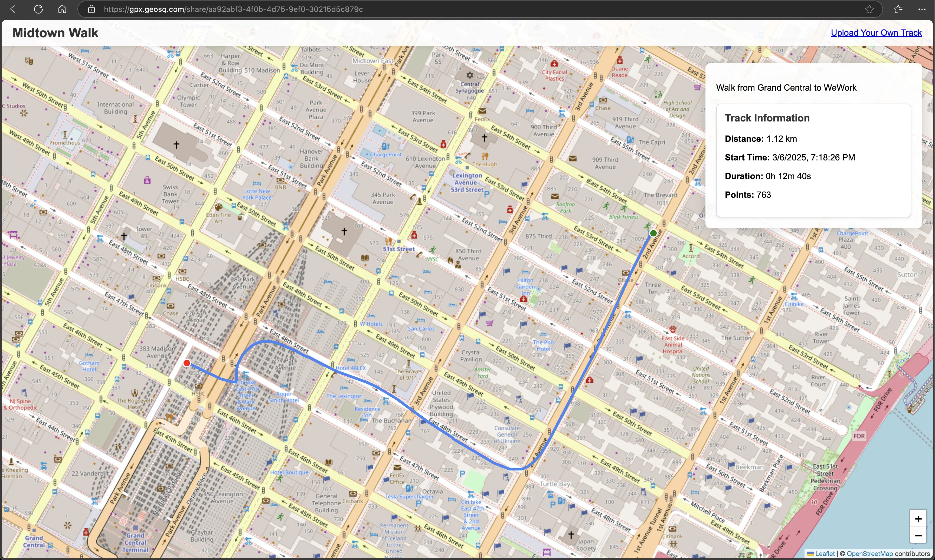Go back with the browser back arrow
The width and height of the screenshot is (935, 560).
tap(14, 9)
